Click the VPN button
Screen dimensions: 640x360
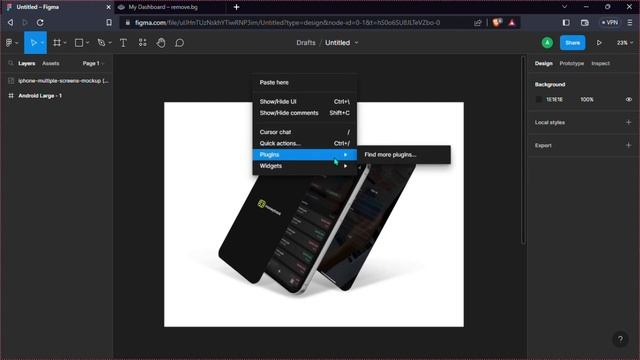tap(610, 22)
